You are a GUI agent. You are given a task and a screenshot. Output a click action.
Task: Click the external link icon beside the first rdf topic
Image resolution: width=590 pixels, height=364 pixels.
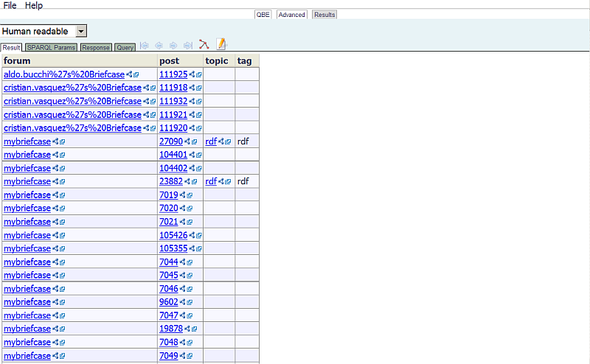(x=228, y=141)
